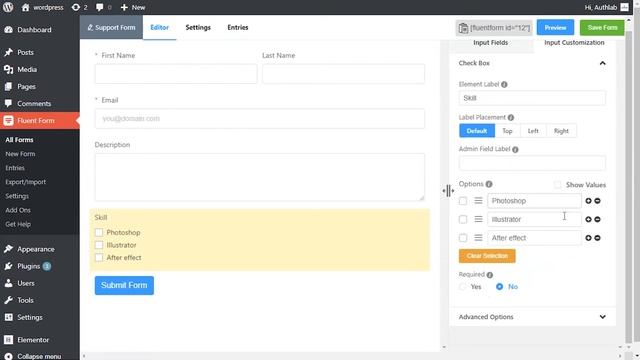Screen dimensions: 640x360
Task: Check After effect in the Skill field preview
Action: tap(99, 258)
